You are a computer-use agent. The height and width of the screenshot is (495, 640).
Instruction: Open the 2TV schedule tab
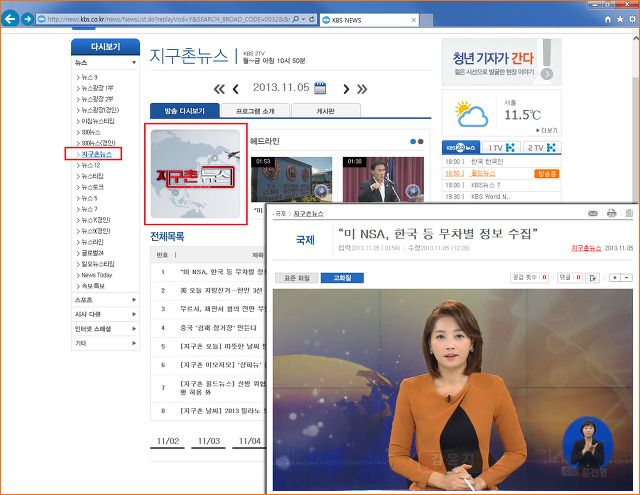click(541, 147)
